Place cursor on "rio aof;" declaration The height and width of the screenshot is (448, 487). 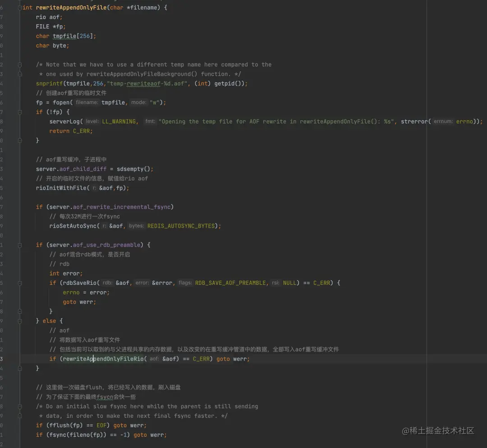[49, 17]
